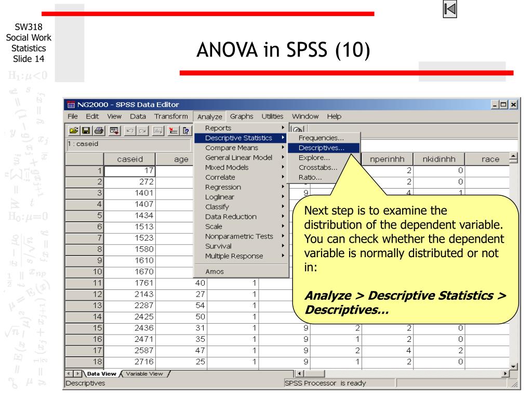
Task: Choose Descriptives... from the submenu
Action: 323,148
